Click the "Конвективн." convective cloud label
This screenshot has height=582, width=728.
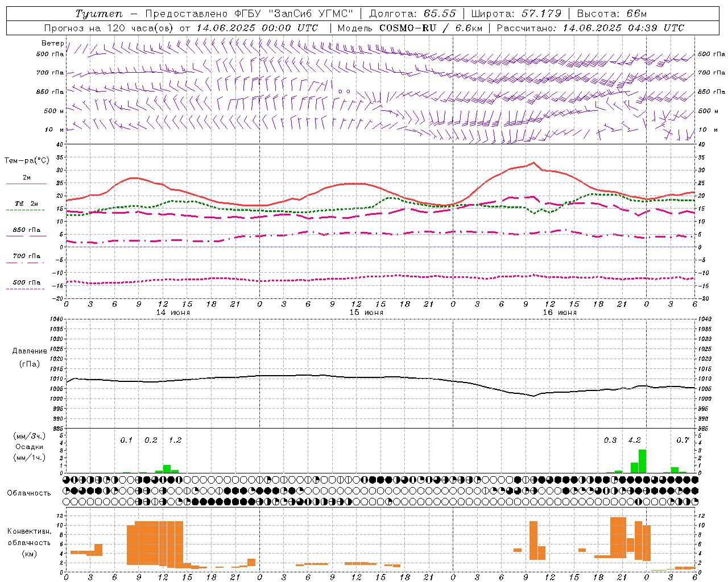click(x=29, y=531)
